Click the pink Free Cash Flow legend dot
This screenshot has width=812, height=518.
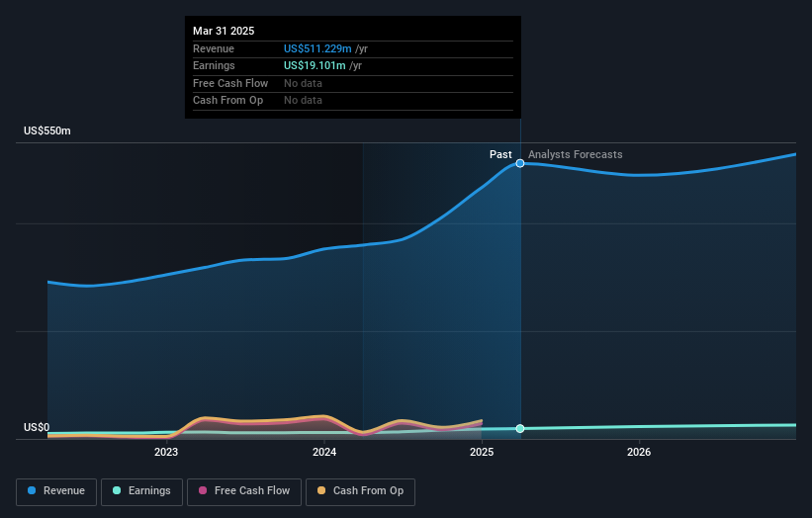(203, 491)
